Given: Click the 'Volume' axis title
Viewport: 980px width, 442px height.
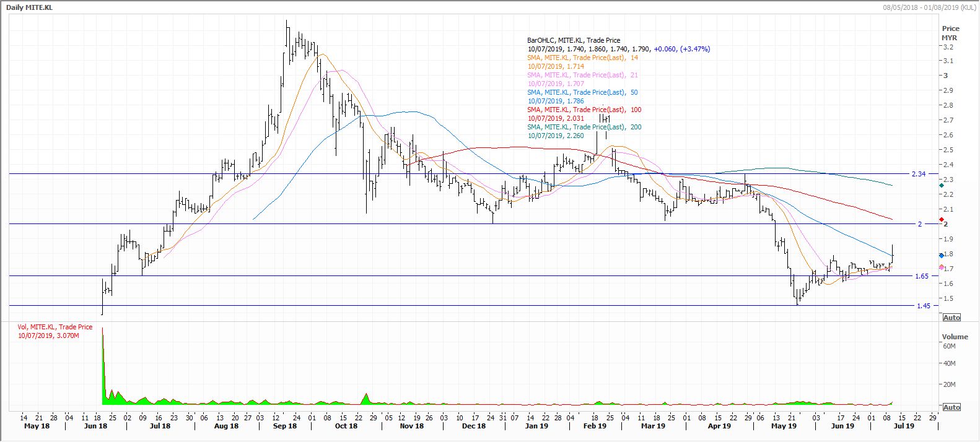Looking at the screenshot, I should 955,337.
